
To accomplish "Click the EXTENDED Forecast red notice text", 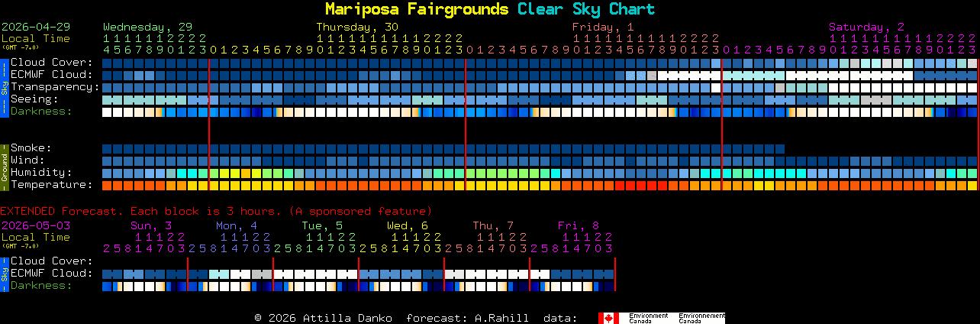I will click(x=216, y=211).
